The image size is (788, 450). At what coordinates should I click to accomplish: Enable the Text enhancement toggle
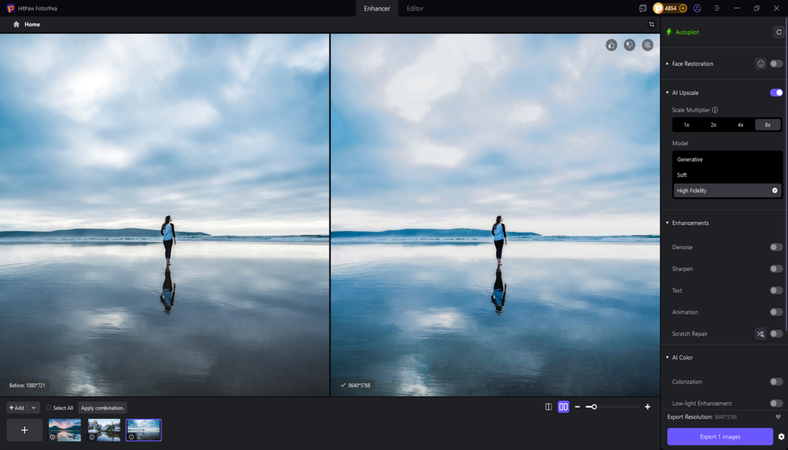[776, 291]
